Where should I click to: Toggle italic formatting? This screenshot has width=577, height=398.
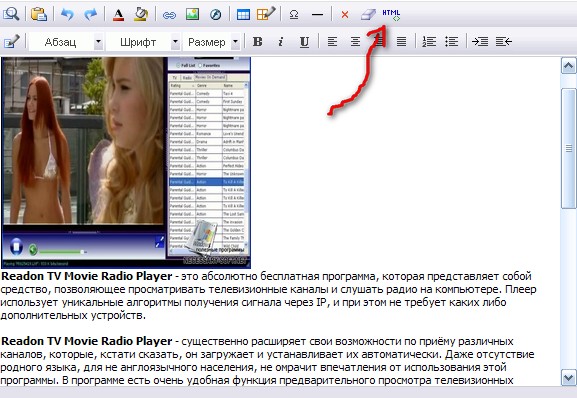281,42
